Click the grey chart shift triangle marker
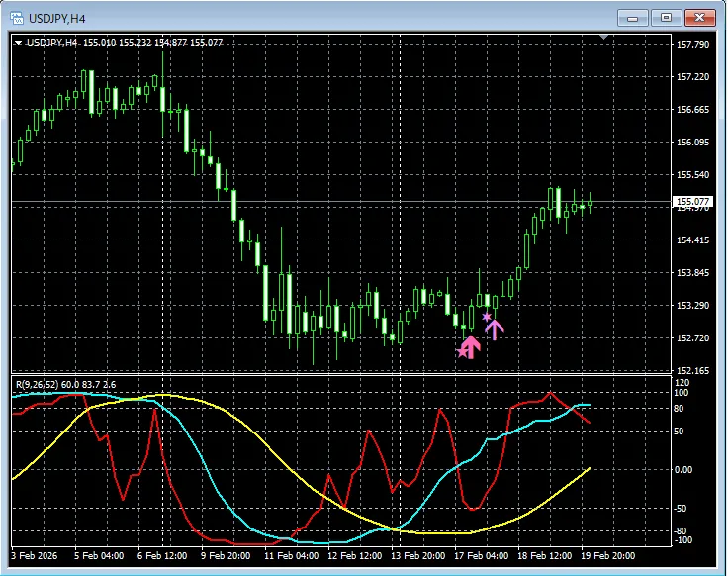Image resolution: width=728 pixels, height=576 pixels. [605, 38]
